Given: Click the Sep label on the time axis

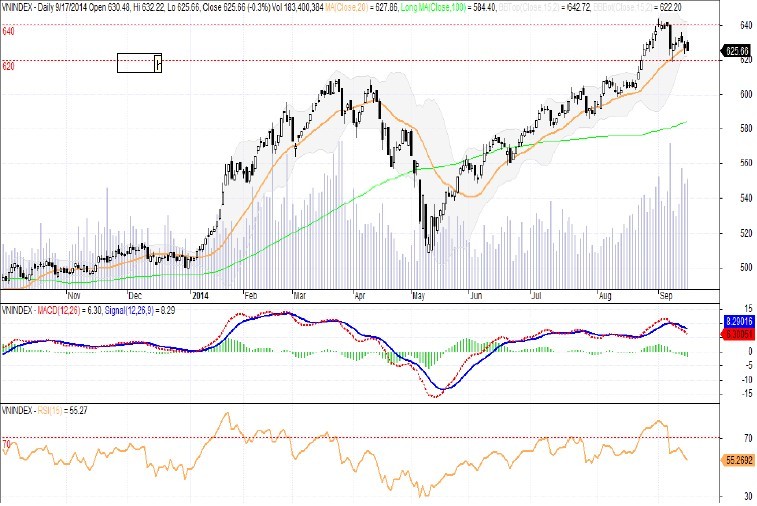Looking at the screenshot, I should point(663,296).
